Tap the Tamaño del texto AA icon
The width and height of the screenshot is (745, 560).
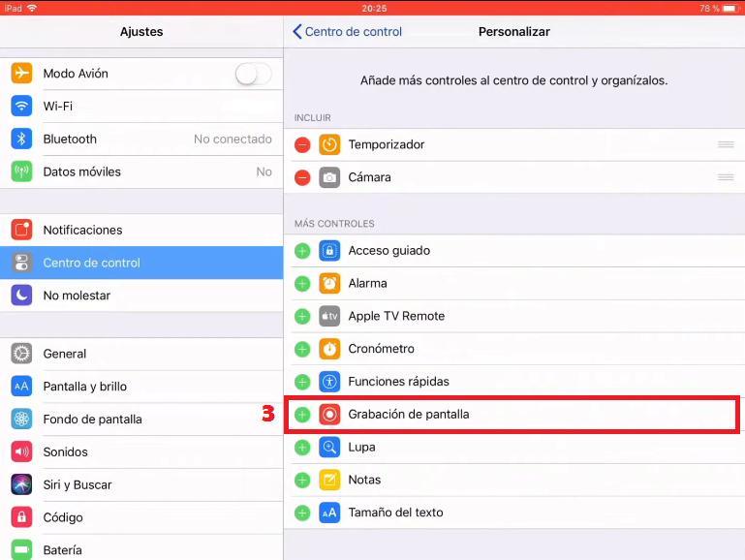(x=329, y=513)
